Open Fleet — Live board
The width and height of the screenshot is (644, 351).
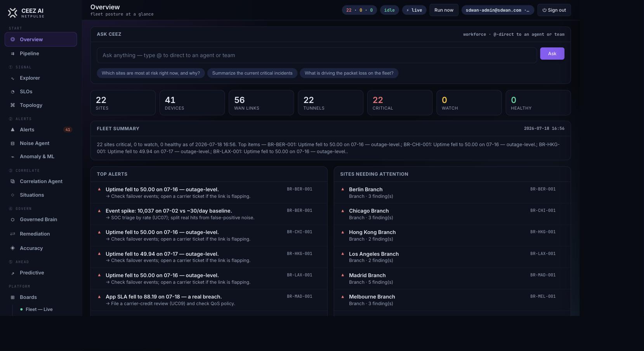[x=39, y=309]
